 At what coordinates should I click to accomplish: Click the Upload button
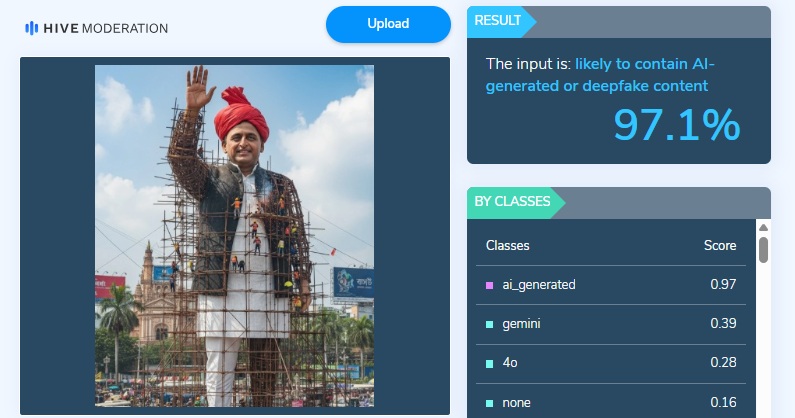pyautogui.click(x=388, y=24)
